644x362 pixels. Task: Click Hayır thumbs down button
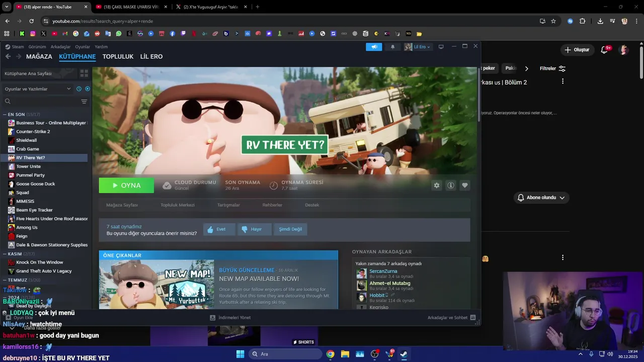point(255,229)
